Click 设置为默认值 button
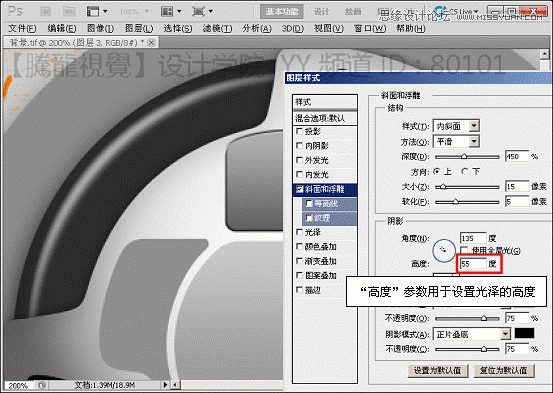 pyautogui.click(x=437, y=370)
